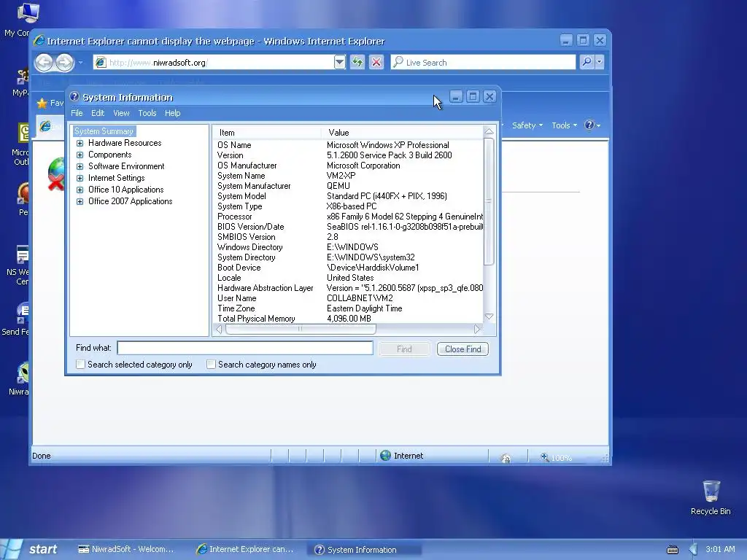
Task: Open System Information View menu
Action: (x=121, y=113)
